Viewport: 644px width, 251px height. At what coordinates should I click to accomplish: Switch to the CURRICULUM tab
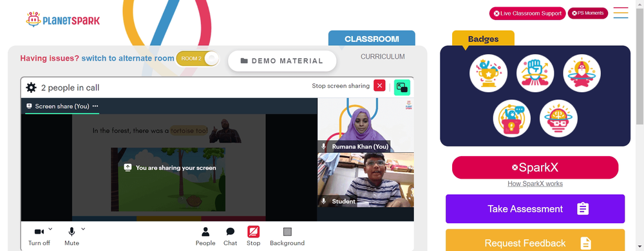point(383,57)
